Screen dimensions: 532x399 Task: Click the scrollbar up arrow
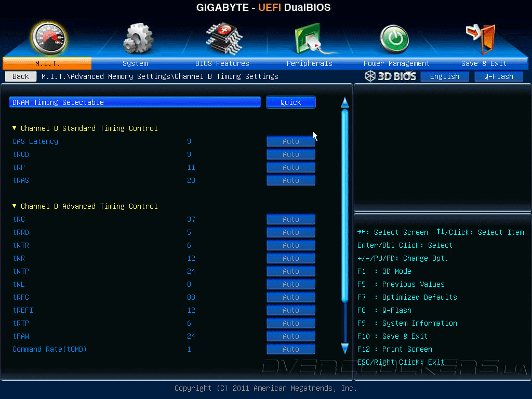(x=345, y=102)
